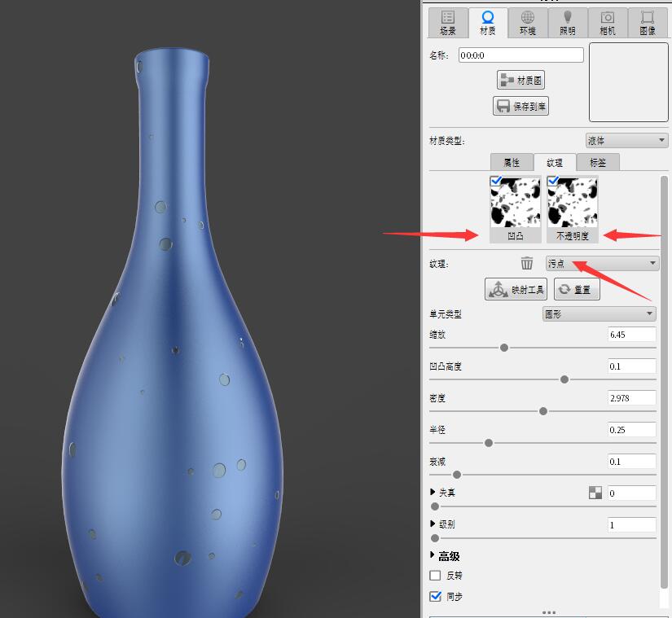Open the 场景 (Scene) tab
The image size is (672, 618).
(x=448, y=23)
